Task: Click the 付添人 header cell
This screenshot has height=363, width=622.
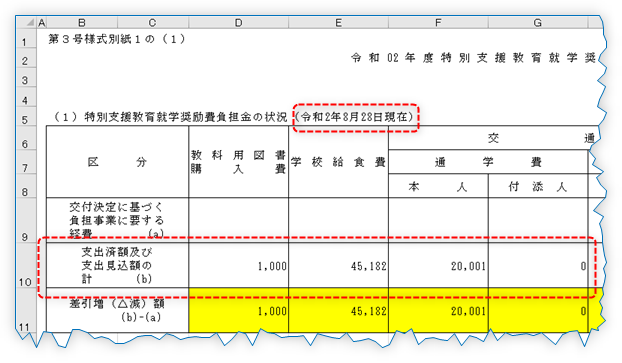Action: 538,186
